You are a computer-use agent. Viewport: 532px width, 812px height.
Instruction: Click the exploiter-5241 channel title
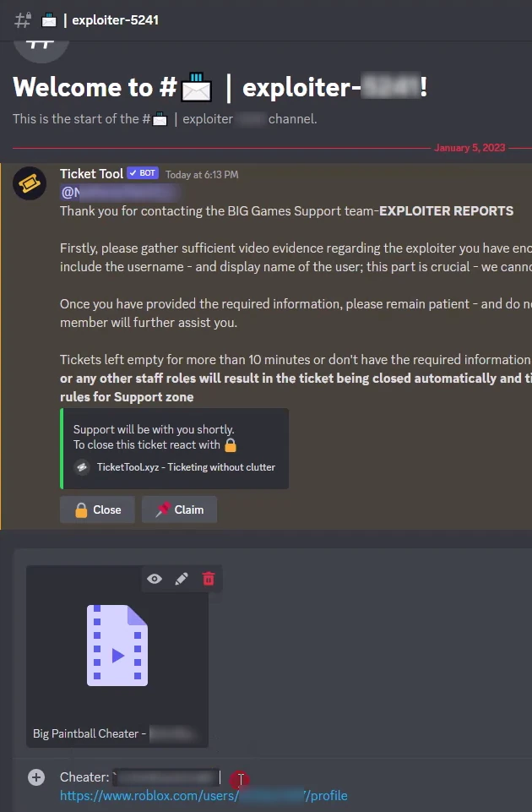(115, 20)
